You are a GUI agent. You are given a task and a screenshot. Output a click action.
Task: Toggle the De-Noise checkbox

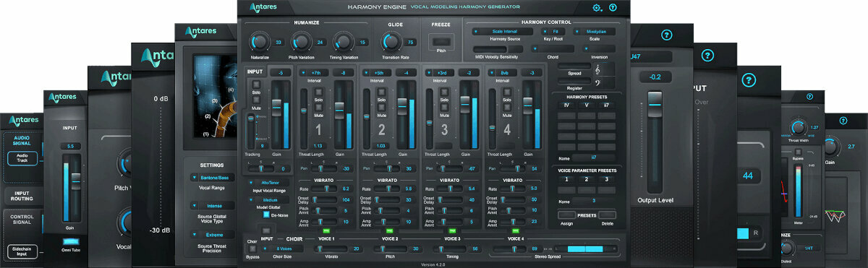265,215
